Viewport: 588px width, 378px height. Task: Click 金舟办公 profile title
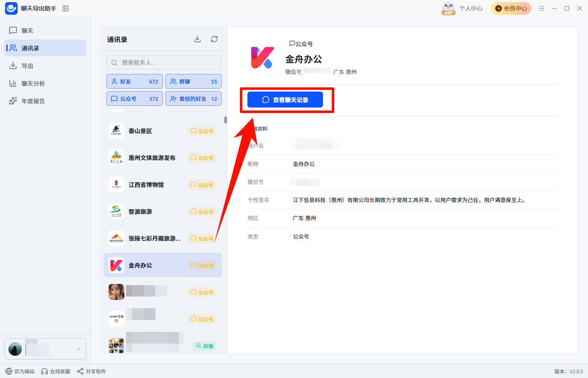point(304,59)
